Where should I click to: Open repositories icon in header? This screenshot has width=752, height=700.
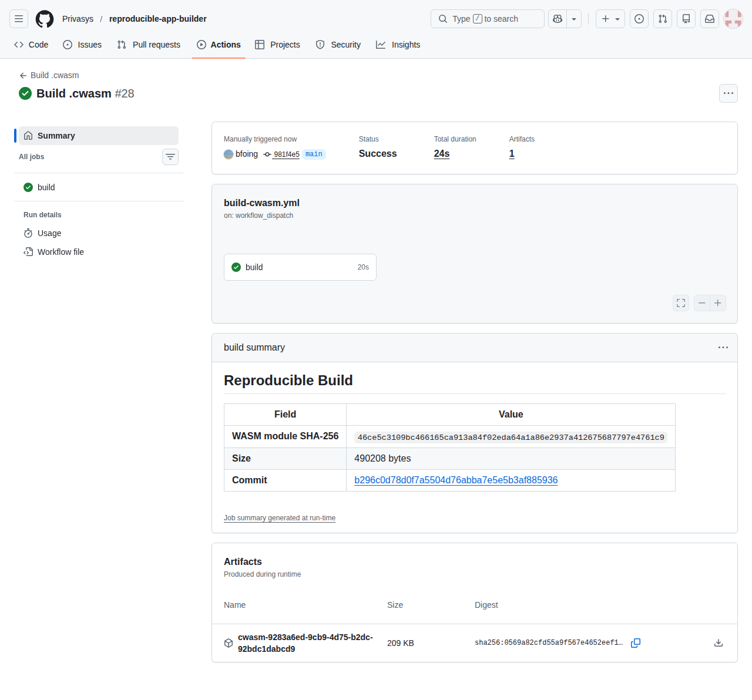coord(686,19)
